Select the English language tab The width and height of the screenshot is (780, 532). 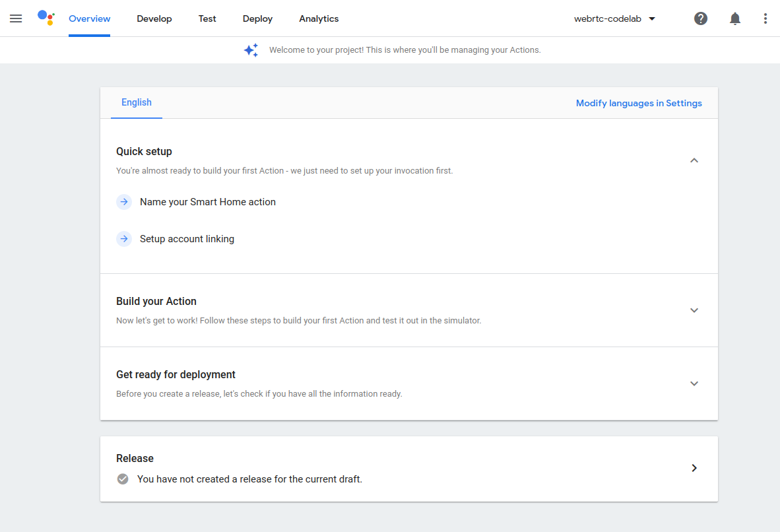137,102
